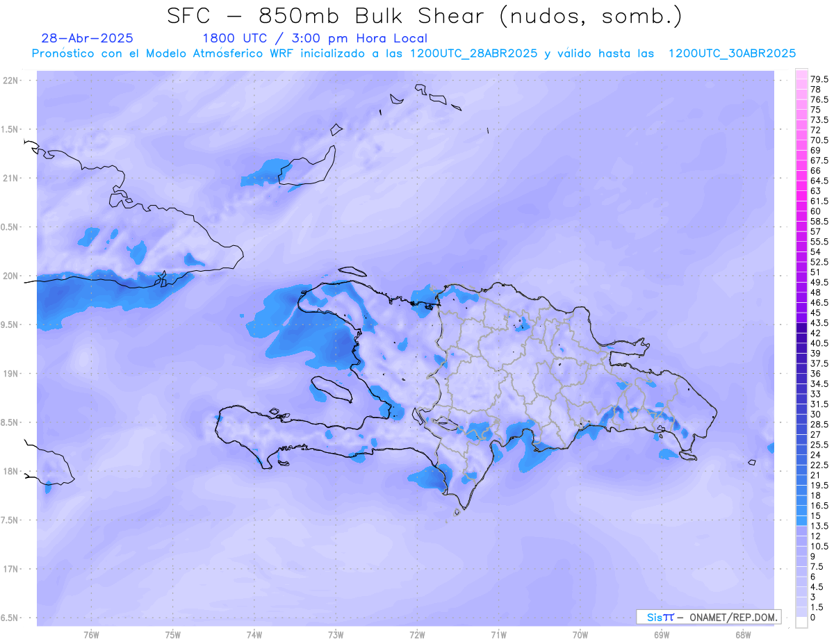Screen dimensions: 834x644
Task: Select the date text "28-Abr-2025"
Action: (88, 38)
